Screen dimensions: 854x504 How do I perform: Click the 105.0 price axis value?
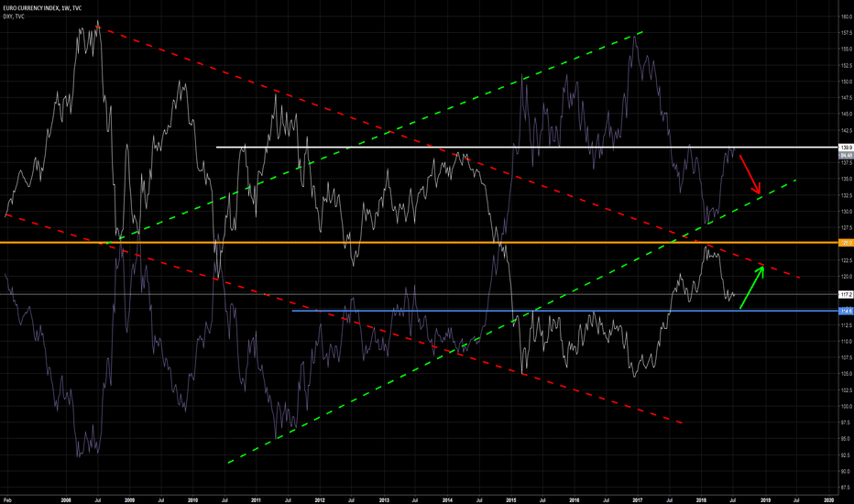click(x=847, y=374)
